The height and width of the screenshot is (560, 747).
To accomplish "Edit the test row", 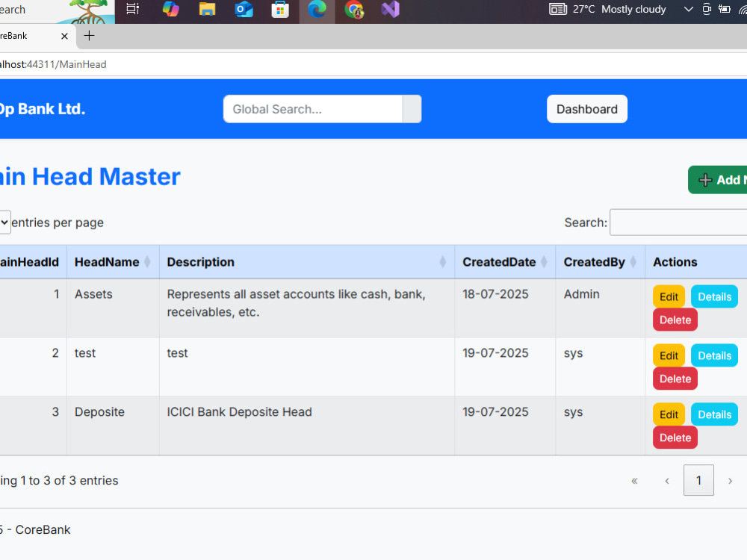I will click(669, 355).
